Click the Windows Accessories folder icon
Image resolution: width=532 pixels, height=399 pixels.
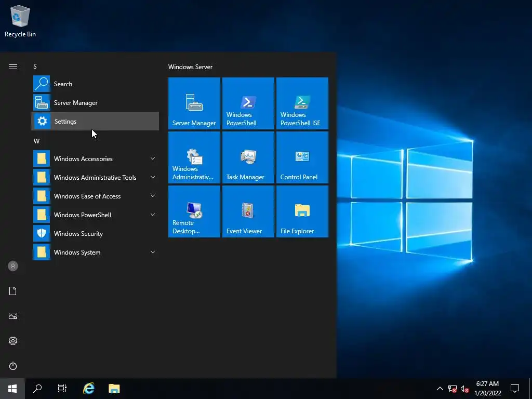[x=42, y=158]
